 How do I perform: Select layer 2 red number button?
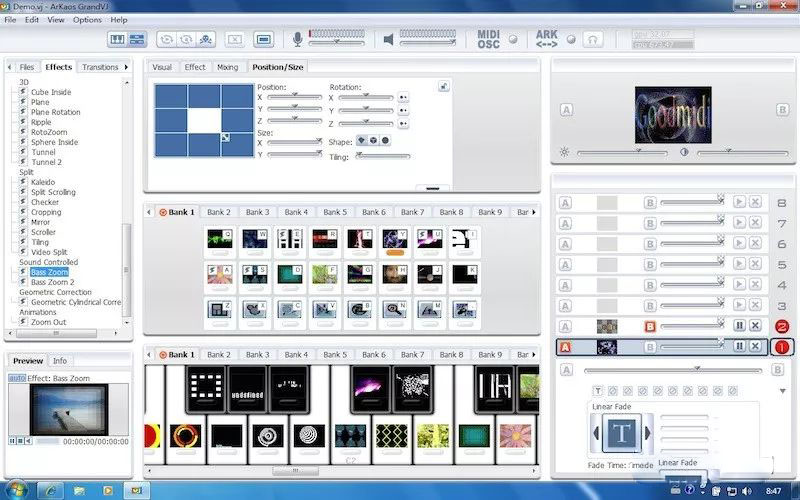[782, 327]
